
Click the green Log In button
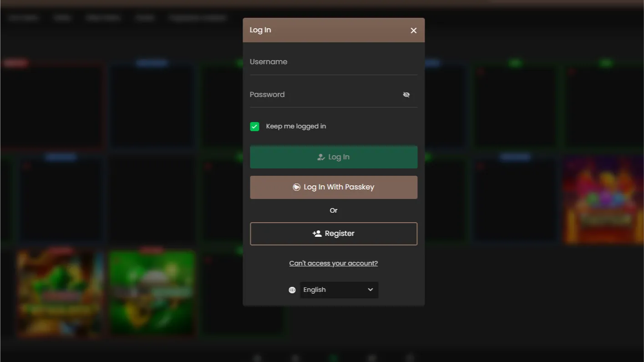334,157
